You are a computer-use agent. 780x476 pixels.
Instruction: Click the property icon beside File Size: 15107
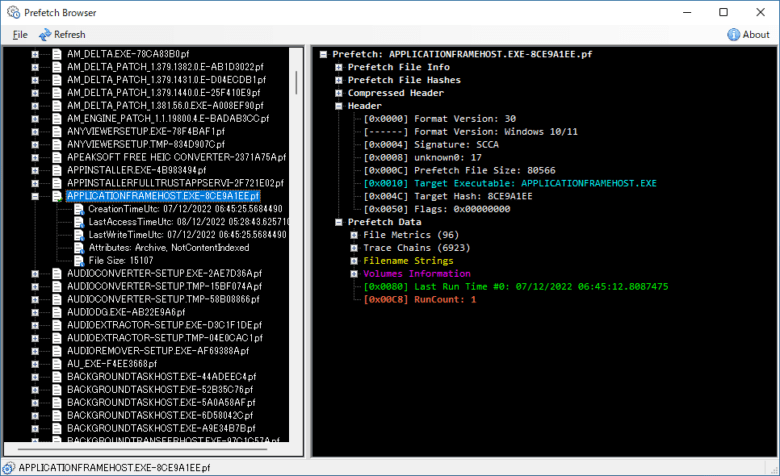tap(79, 261)
